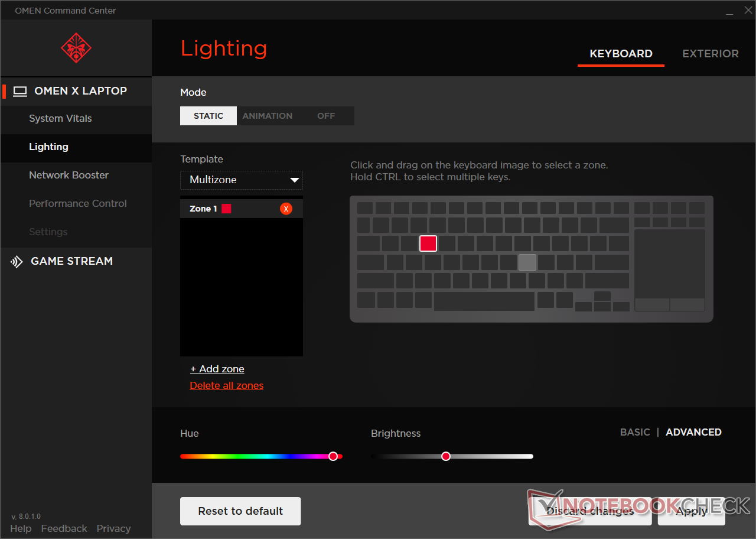The image size is (756, 539).
Task: Select the spacebar on the keyboard image
Action: coord(484,301)
